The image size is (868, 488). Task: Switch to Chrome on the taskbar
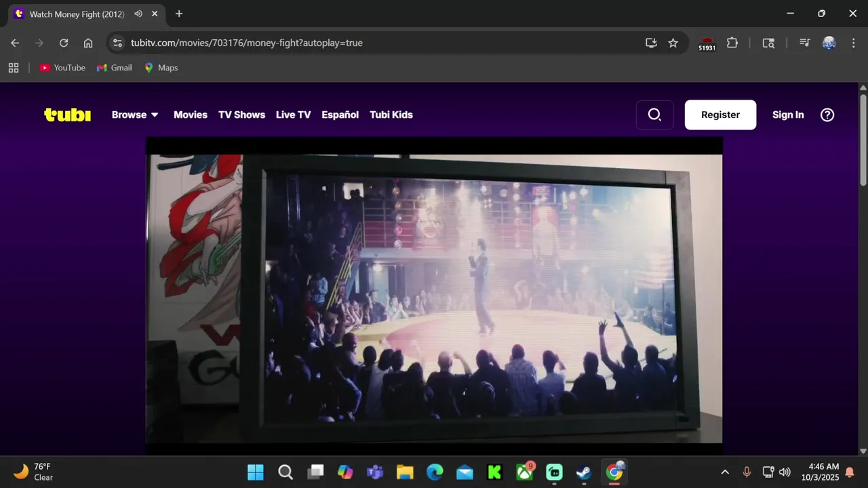[x=614, y=472]
